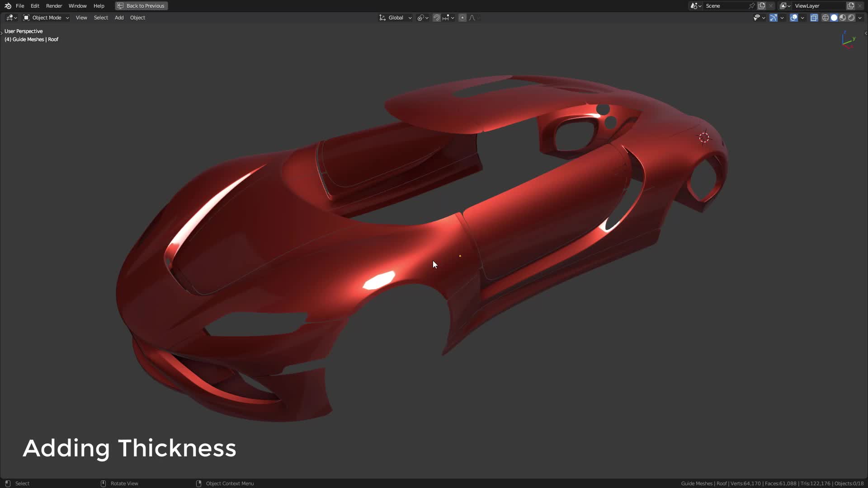Viewport: 868px width, 488px height.
Task: Open the overlays options dropdown
Action: tap(802, 18)
